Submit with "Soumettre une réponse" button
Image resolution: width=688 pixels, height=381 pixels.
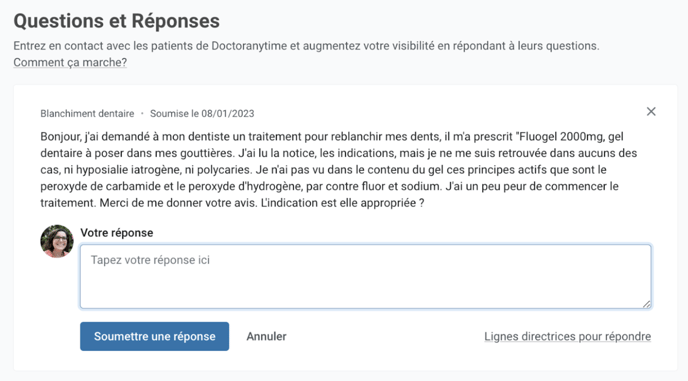tap(154, 336)
